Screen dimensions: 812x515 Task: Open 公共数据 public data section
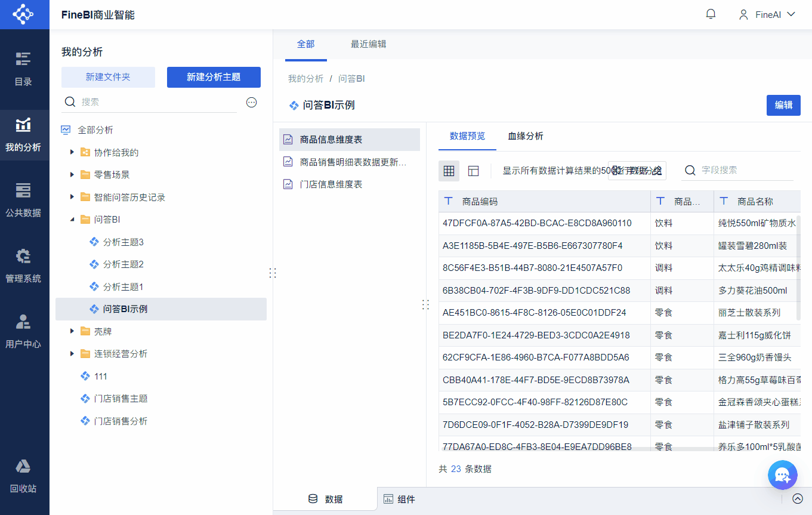point(23,201)
